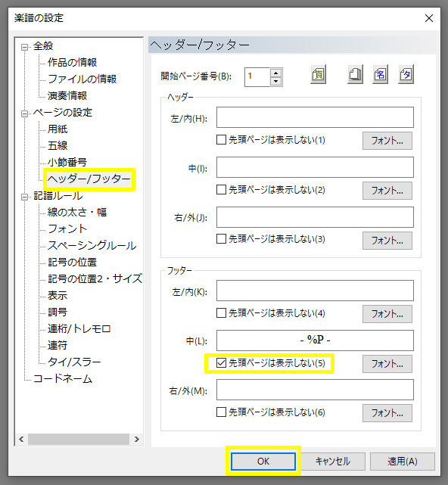Click the title name insert icon (名)
The height and width of the screenshot is (485, 448).
click(x=380, y=75)
